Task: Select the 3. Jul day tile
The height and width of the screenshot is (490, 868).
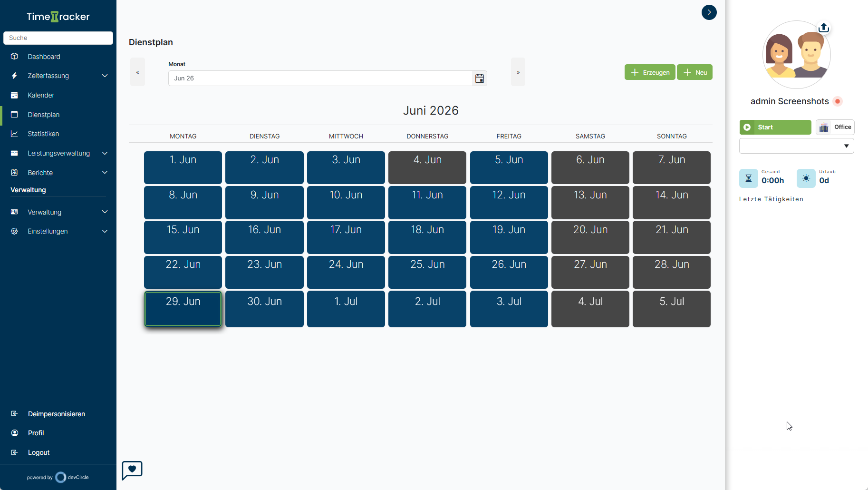Action: [x=509, y=309]
